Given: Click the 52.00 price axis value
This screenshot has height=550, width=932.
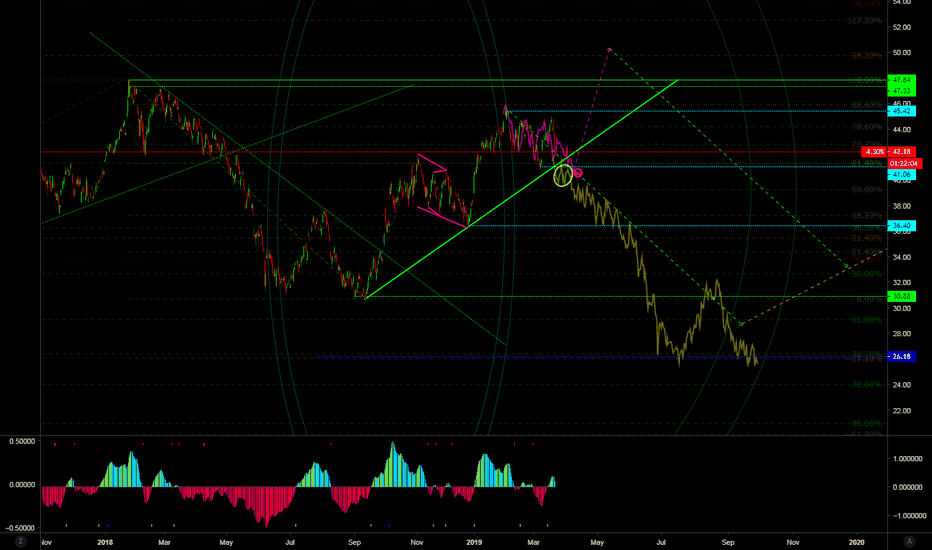Looking at the screenshot, I should coord(901,27).
